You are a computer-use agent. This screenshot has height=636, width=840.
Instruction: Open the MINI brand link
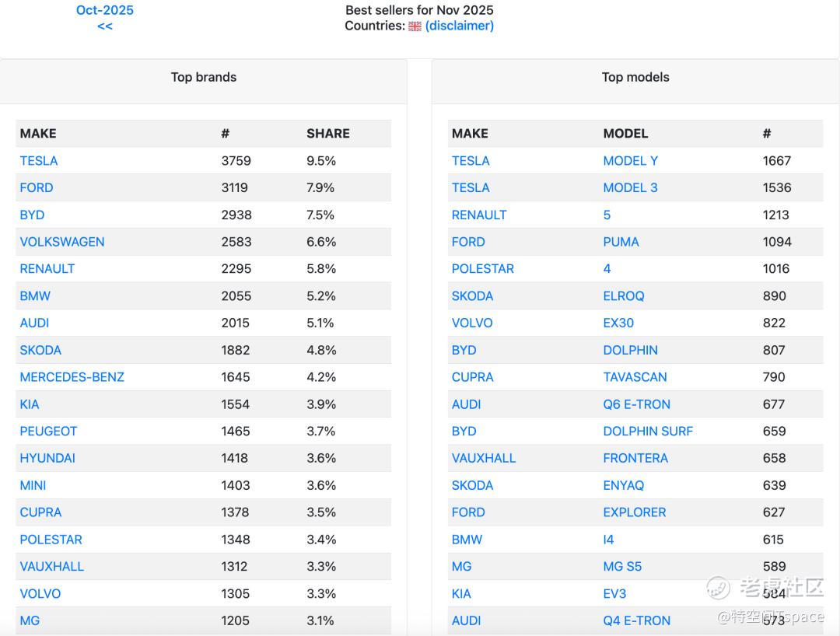tap(33, 485)
